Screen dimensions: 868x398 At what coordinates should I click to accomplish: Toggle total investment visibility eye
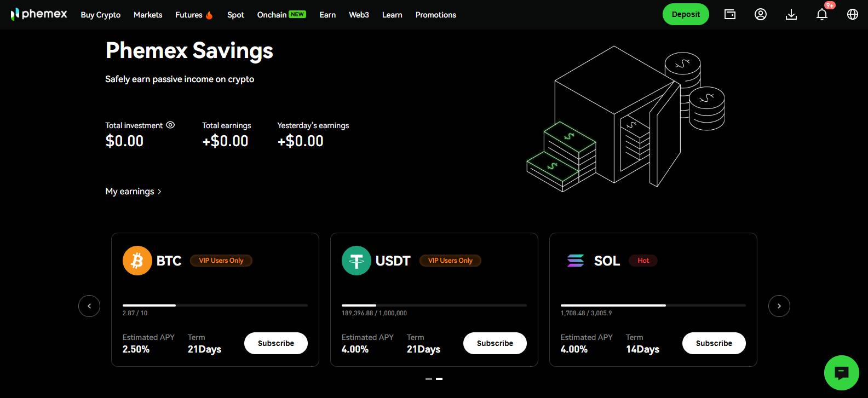(x=170, y=125)
